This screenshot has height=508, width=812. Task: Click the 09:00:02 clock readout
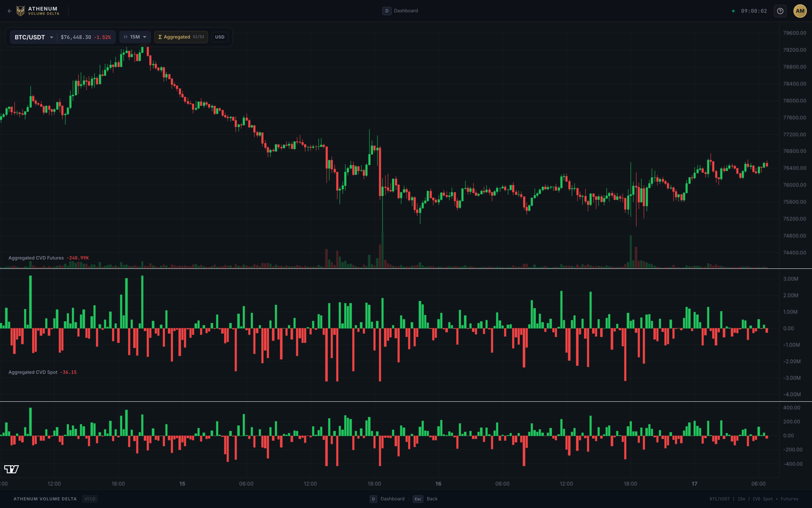click(x=754, y=11)
